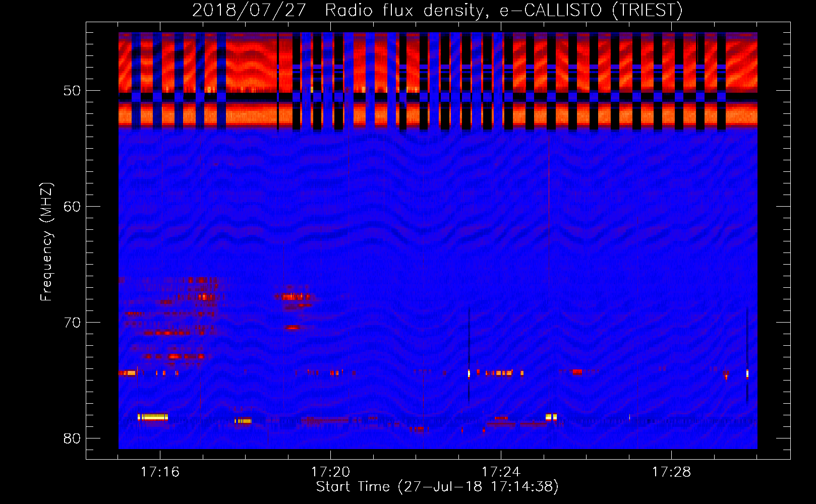The image size is (816, 504).
Task: Click the 'Frequency (MHZ)' y-axis label
Action: (x=46, y=242)
